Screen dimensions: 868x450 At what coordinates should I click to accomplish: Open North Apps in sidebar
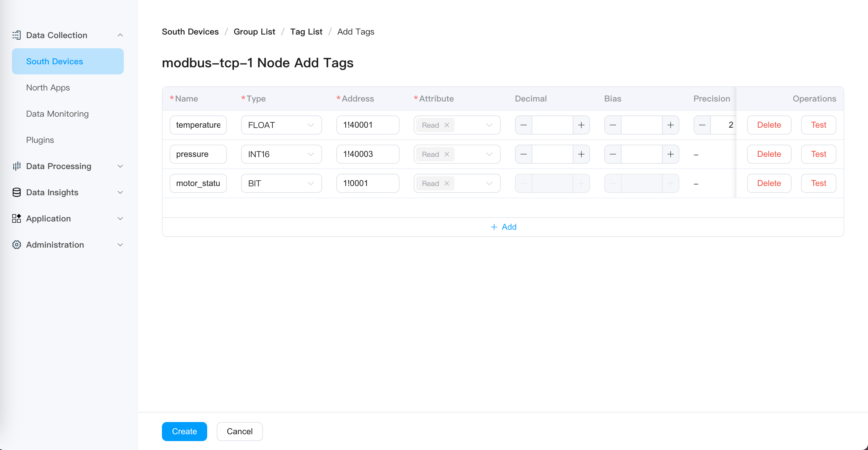48,87
